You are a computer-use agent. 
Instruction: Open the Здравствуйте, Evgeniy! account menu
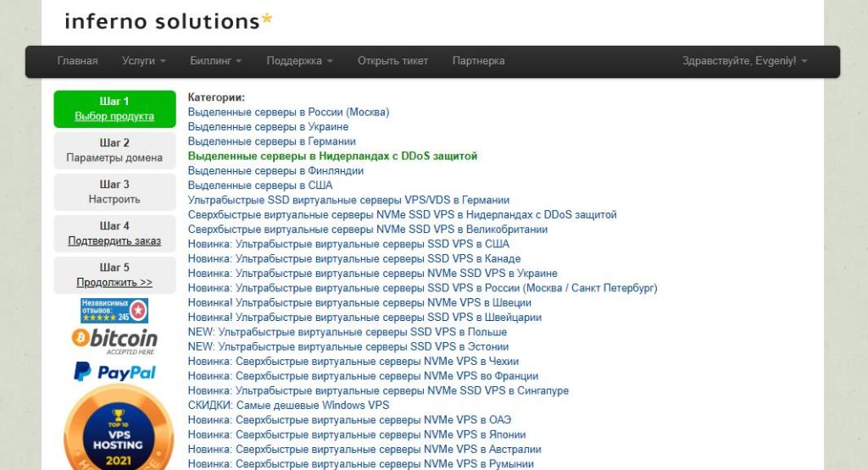744,61
